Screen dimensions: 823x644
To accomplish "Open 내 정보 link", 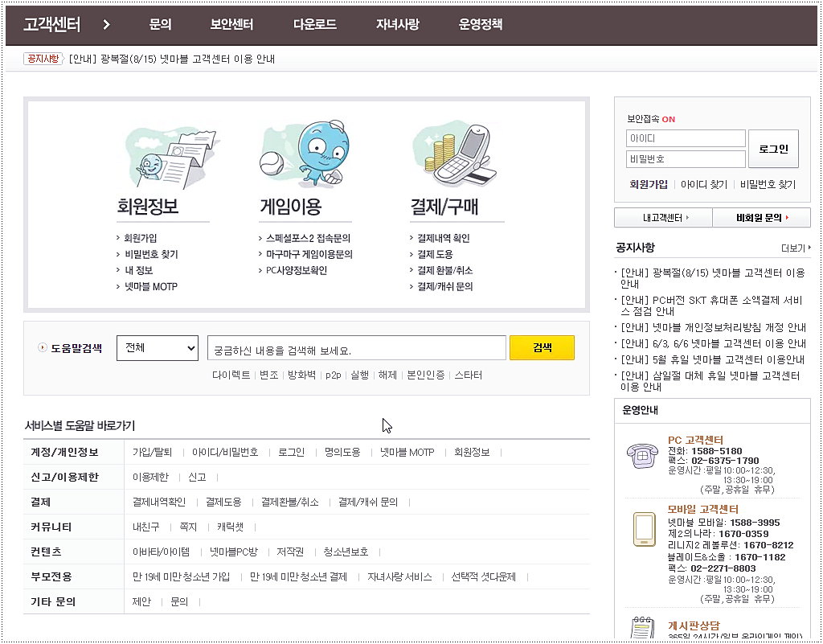I will click(x=138, y=270).
